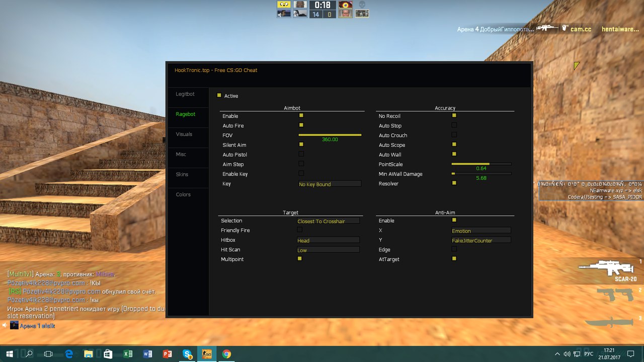Disable the Auto Fire checkbox

tap(301, 125)
